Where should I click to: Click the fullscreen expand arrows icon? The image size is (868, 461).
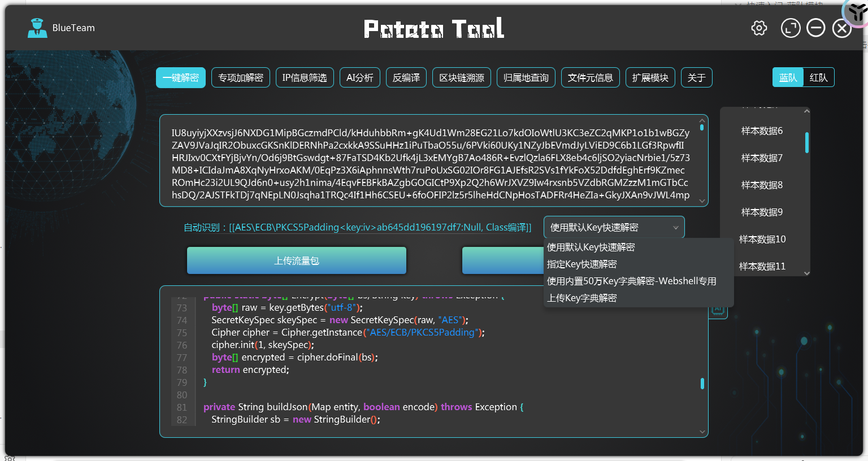point(791,28)
